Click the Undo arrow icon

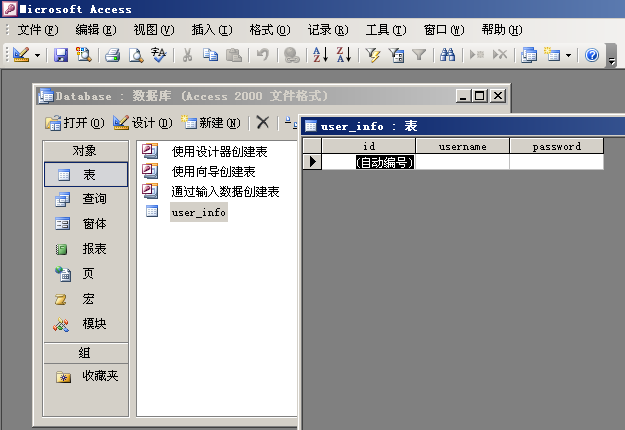[x=263, y=55]
